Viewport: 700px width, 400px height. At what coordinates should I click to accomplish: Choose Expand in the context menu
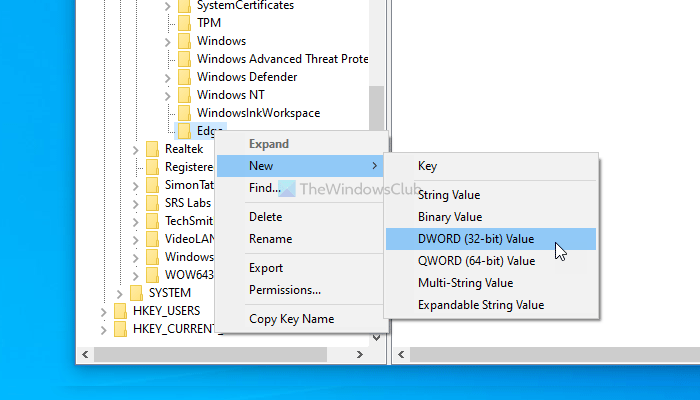coord(300,144)
